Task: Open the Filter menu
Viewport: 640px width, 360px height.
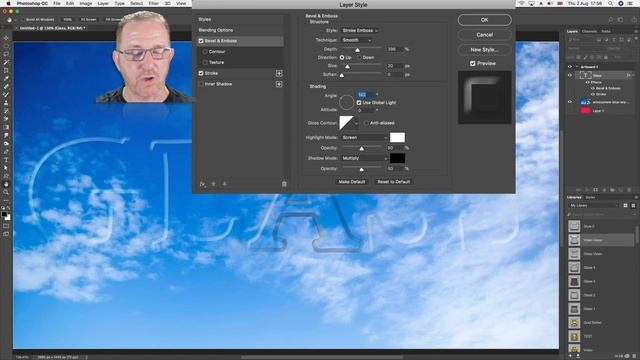Action: click(153, 3)
